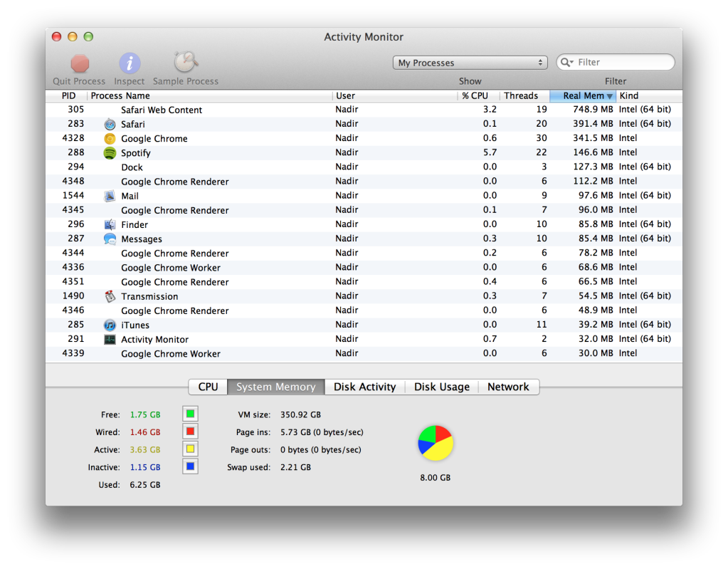Select the Spotify app icon
This screenshot has width=728, height=569.
coord(110,153)
